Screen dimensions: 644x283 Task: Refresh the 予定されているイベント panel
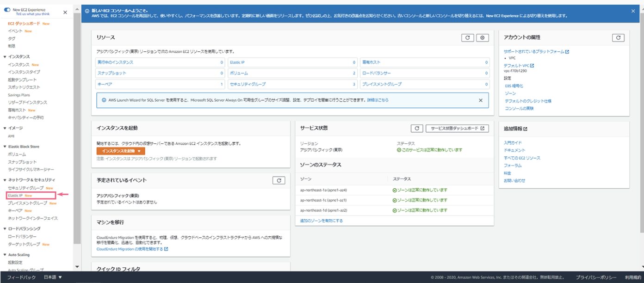[279, 180]
